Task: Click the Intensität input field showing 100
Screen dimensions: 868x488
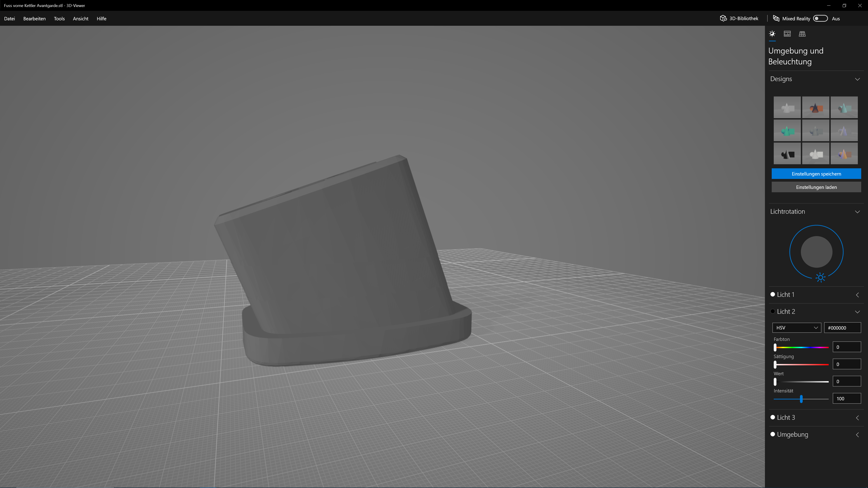Action: click(847, 398)
